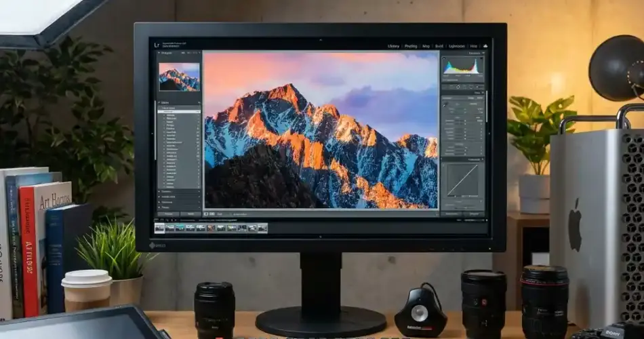
Task: Click second window display icon above filmstrip
Action: (162, 220)
